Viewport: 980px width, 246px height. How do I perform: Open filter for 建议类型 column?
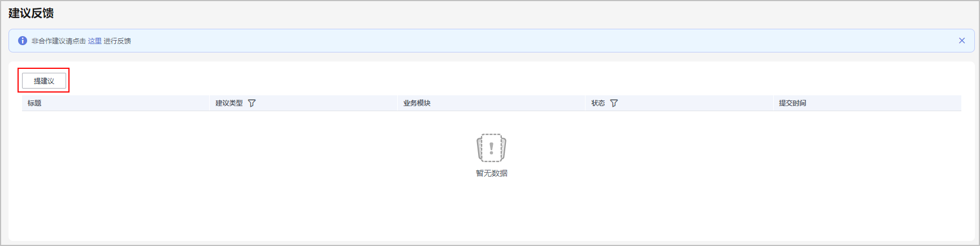click(252, 103)
